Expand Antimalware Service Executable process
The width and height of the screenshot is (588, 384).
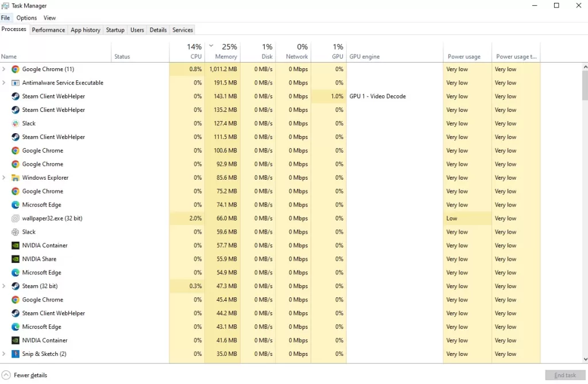pos(4,83)
